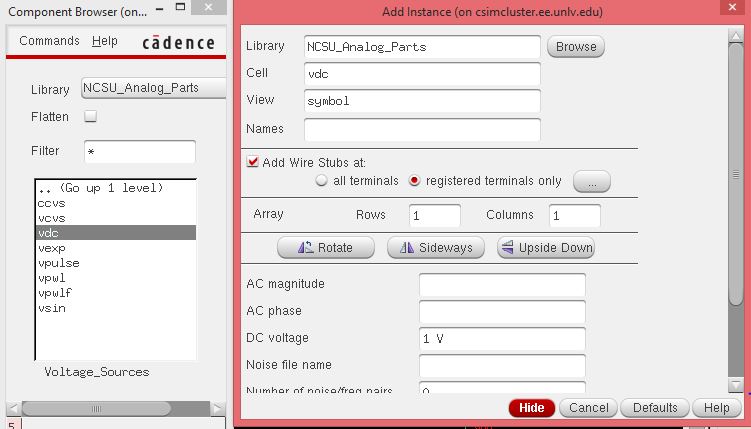751x429 pixels.
Task: Close the Component Browser window
Action: 208,7
